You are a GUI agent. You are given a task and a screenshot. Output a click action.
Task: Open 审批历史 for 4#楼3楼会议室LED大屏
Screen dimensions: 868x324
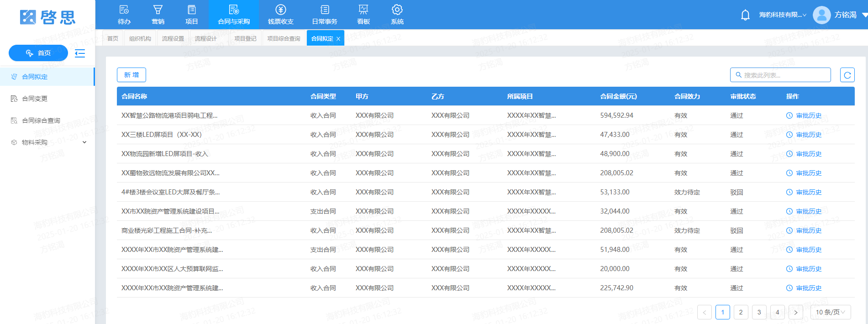point(804,192)
